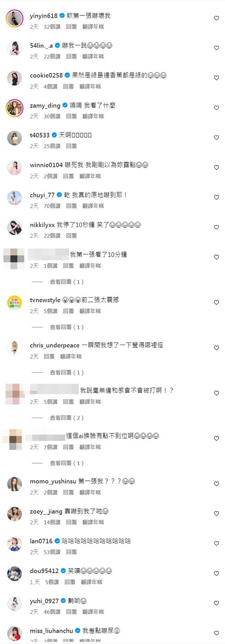Screen dimensions: 225x644
Task: Toggle the like heart on tvnewstyle's comment
Action: point(217,303)
